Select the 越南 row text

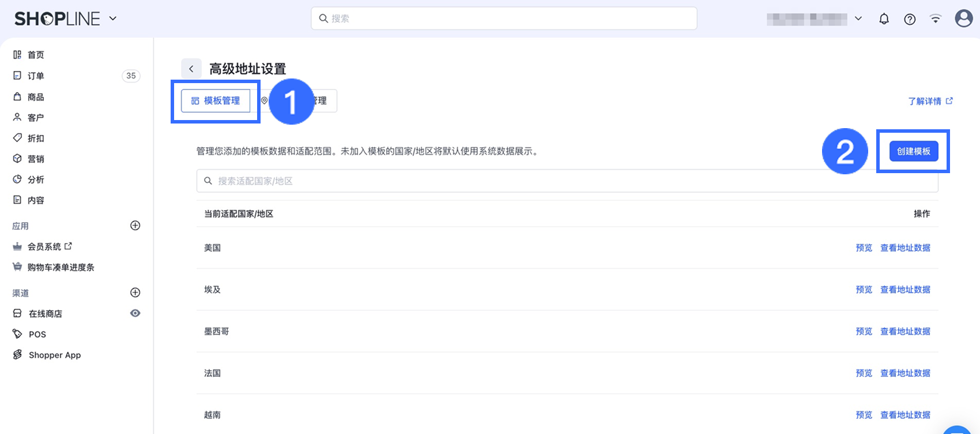(212, 415)
